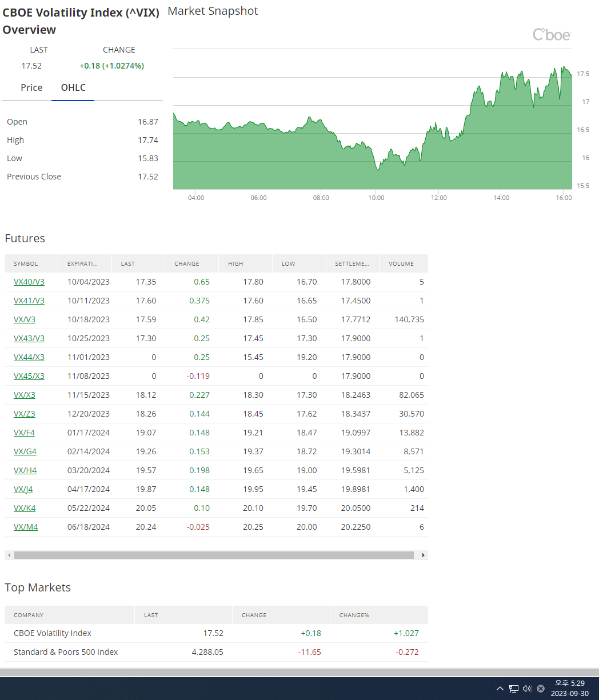Click the 10/18/2023 expiration cell
599x700 pixels.
(x=89, y=319)
